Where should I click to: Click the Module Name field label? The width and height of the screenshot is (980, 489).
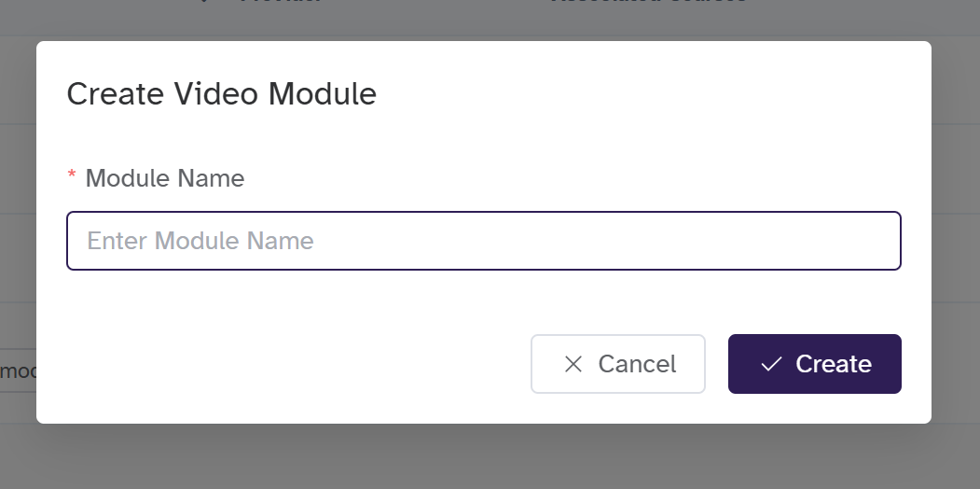click(164, 178)
